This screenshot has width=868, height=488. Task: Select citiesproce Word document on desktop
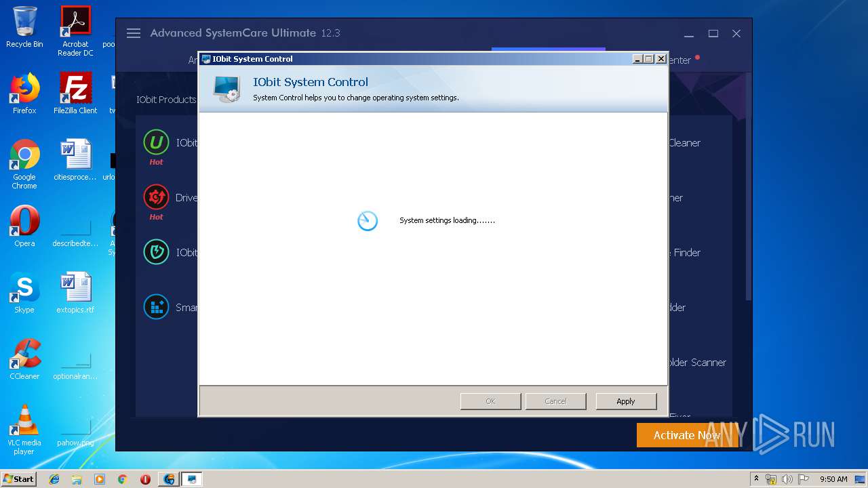[75, 160]
